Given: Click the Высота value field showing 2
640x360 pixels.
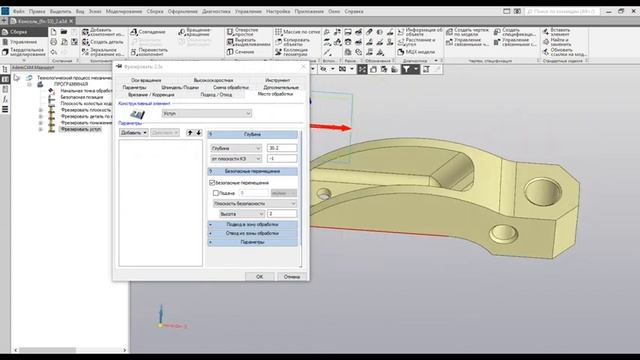Looking at the screenshot, I should click(282, 214).
